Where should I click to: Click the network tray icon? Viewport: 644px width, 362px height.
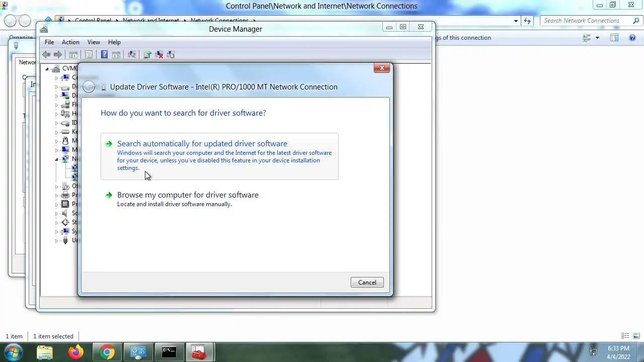[x=593, y=352]
